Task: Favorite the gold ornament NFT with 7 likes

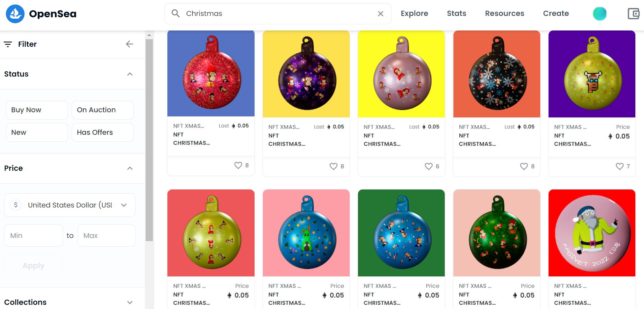Action: [x=619, y=166]
